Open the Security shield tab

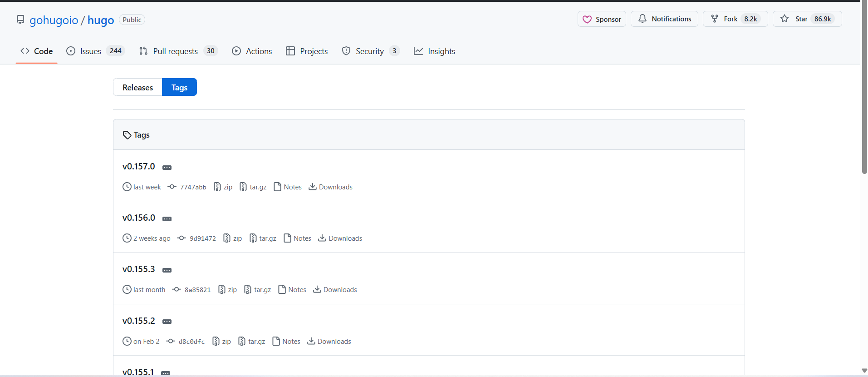click(369, 51)
